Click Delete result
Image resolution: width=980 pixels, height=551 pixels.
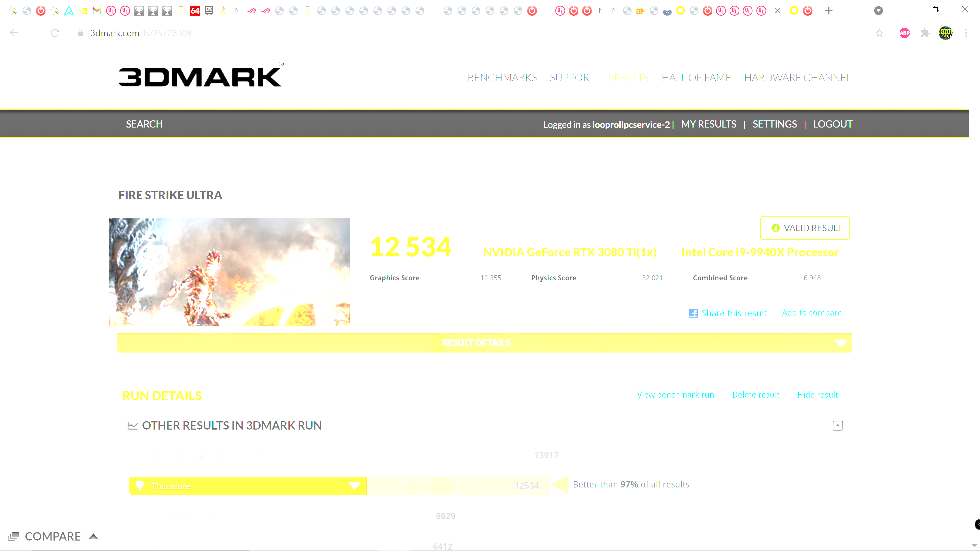point(755,394)
